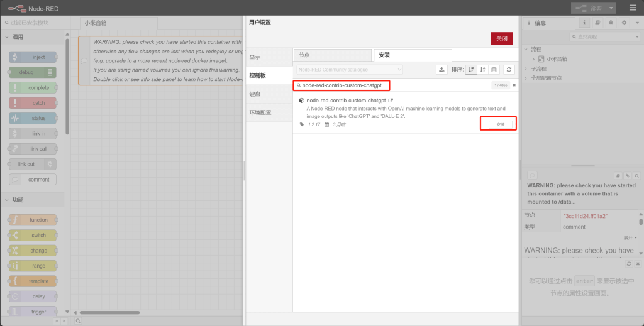Select the link out node
This screenshot has height=326, width=644.
pyautogui.click(x=33, y=164)
